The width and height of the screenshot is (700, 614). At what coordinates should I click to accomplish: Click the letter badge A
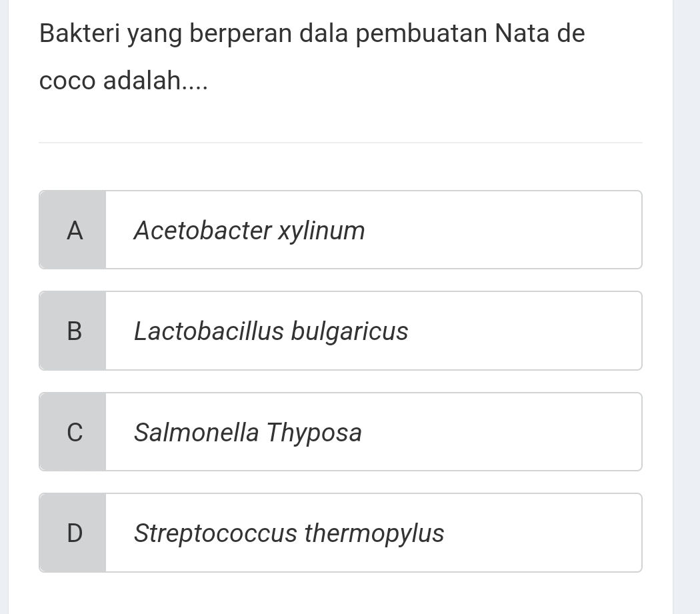(73, 229)
